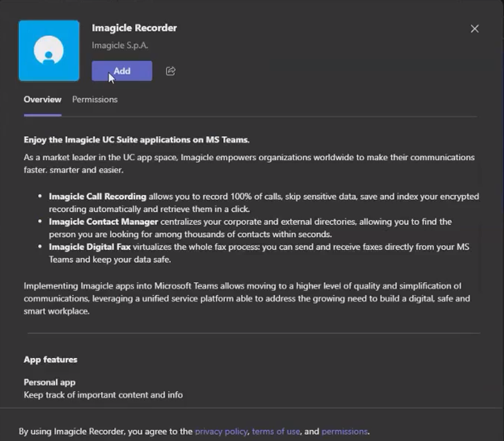The width and height of the screenshot is (504, 441).
Task: Click the bold Imagicle Contact Manager text
Action: [x=104, y=222]
